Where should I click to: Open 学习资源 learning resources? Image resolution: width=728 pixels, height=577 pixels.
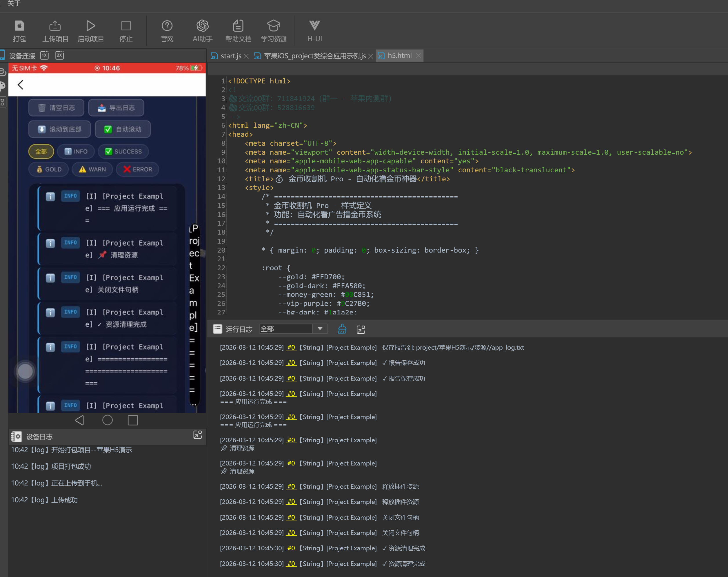point(274,26)
